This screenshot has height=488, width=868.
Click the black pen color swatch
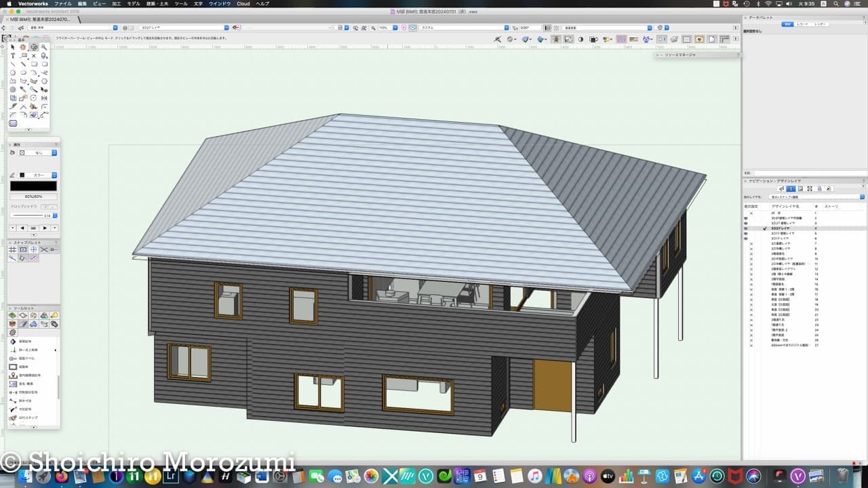[x=33, y=186]
